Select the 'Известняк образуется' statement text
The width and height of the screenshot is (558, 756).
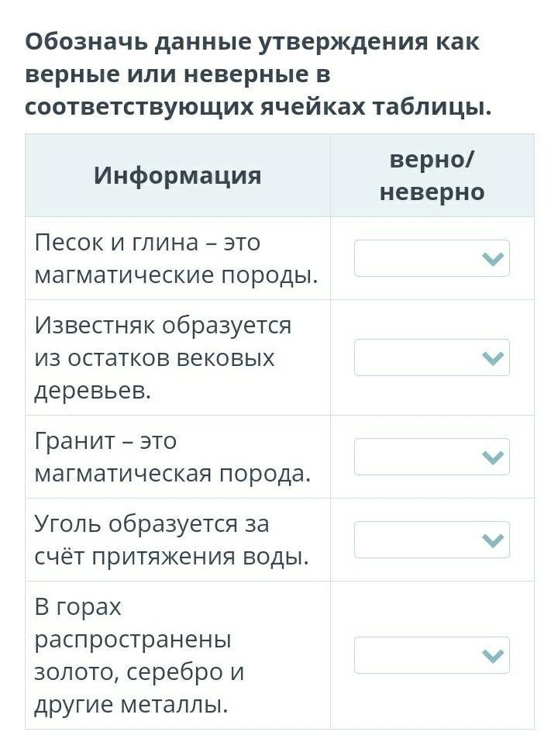(163, 357)
